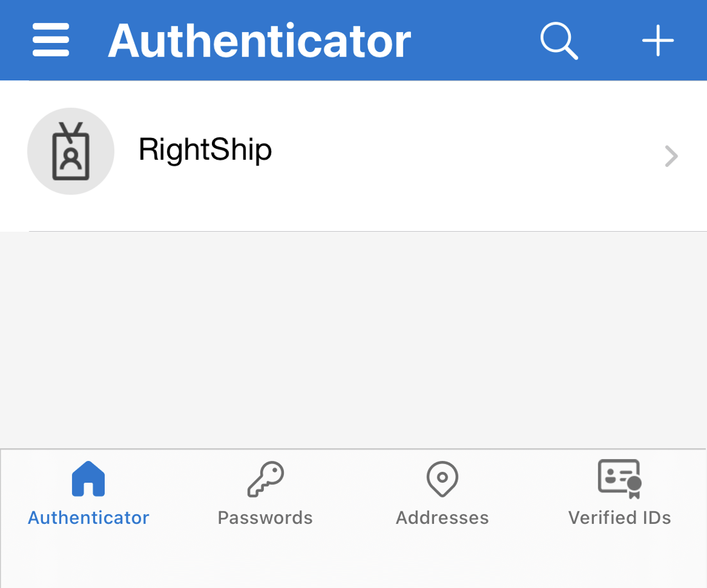This screenshot has width=707, height=588.
Task: Tap the Passwords key icon
Action: pyautogui.click(x=265, y=478)
